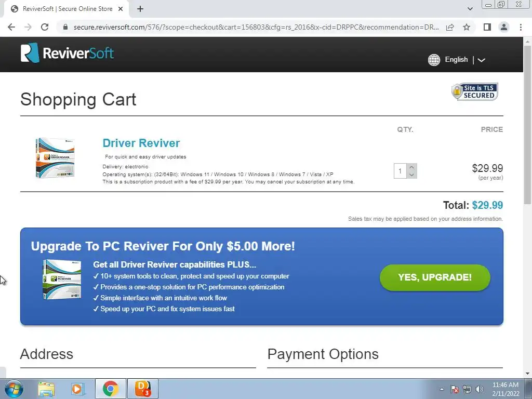Click the Upgrade To PC Reviver headline
Viewport: 532px width, 399px height.
[163, 246]
